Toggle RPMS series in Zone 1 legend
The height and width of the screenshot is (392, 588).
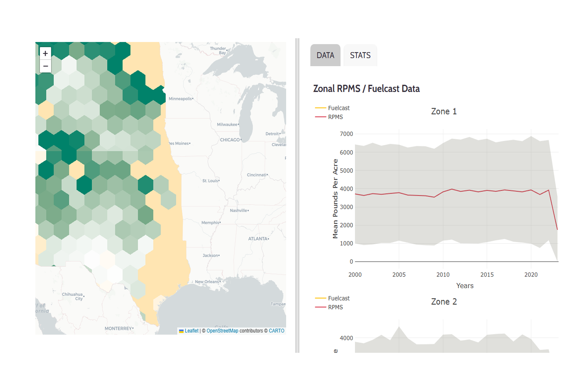[x=335, y=117]
